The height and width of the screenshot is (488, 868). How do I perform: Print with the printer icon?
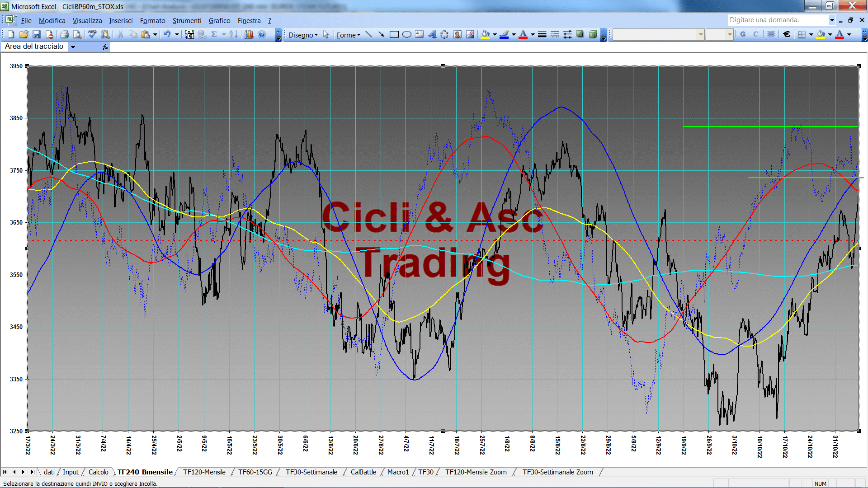point(64,34)
